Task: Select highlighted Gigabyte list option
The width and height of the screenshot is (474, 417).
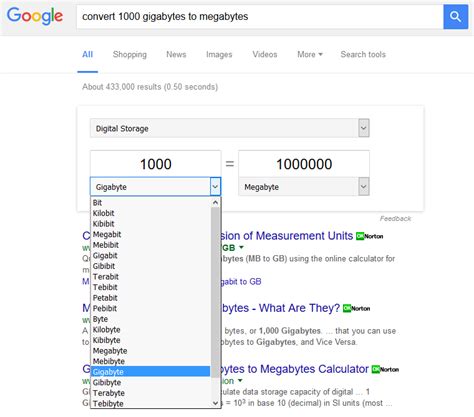Action: pos(151,372)
